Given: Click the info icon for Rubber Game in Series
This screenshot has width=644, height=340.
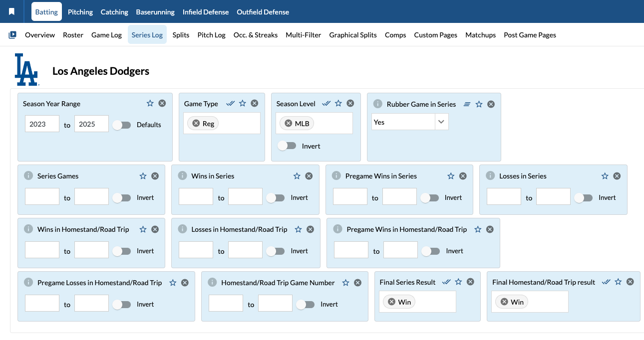Looking at the screenshot, I should [378, 104].
